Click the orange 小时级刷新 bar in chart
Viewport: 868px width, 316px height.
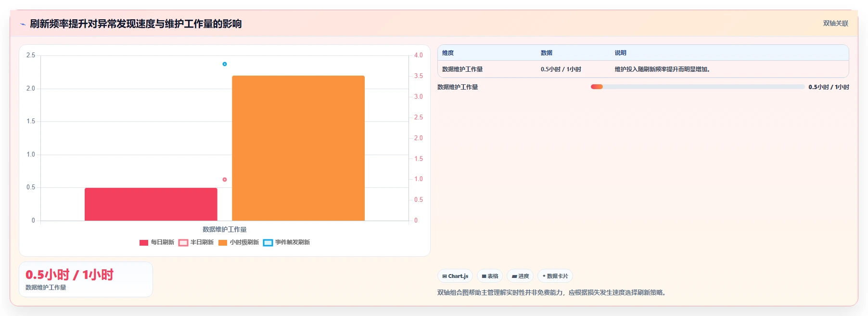[298, 148]
